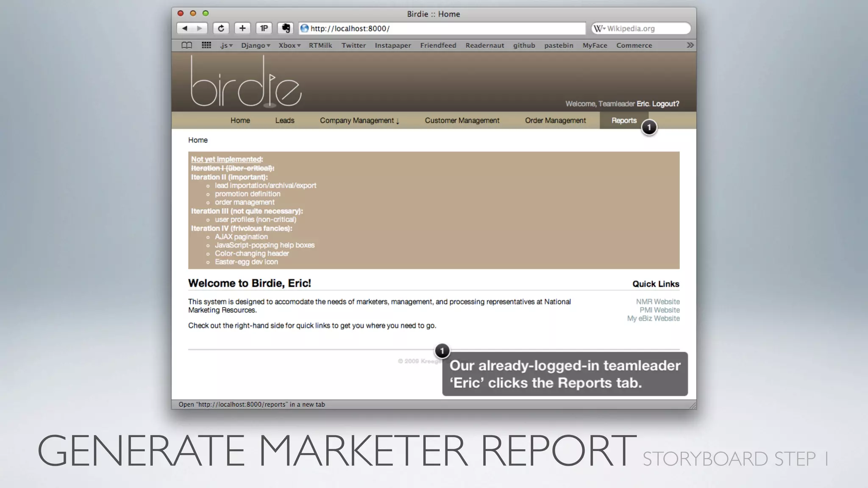This screenshot has height=488, width=868.
Task: Expand the Xbox bookmarks folder
Action: [289, 45]
